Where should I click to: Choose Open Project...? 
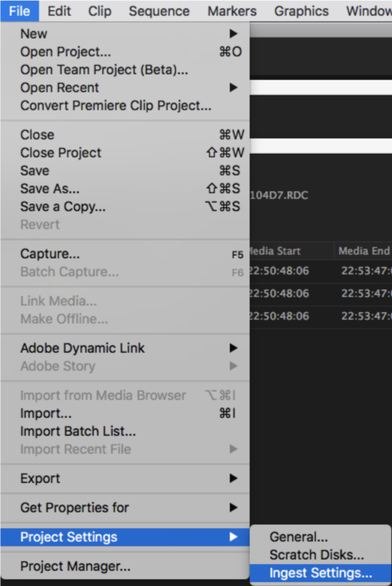(x=125, y=52)
